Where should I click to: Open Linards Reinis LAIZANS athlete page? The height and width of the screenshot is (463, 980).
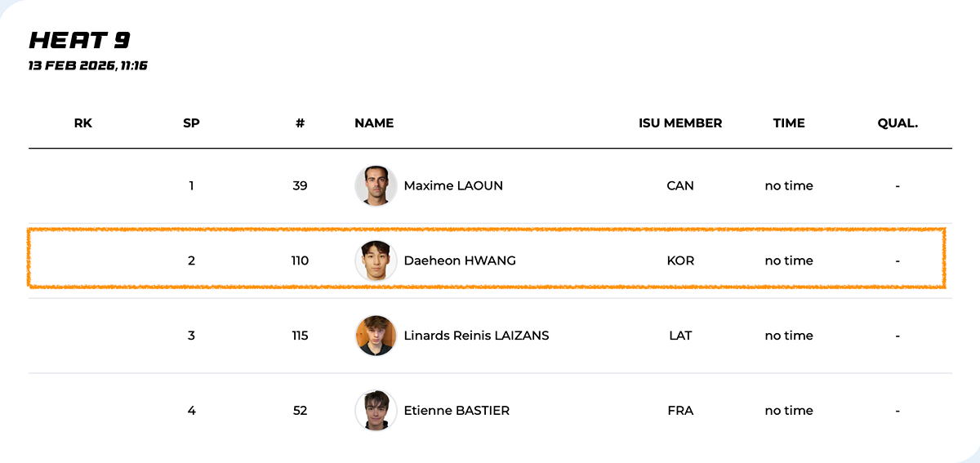[476, 336]
